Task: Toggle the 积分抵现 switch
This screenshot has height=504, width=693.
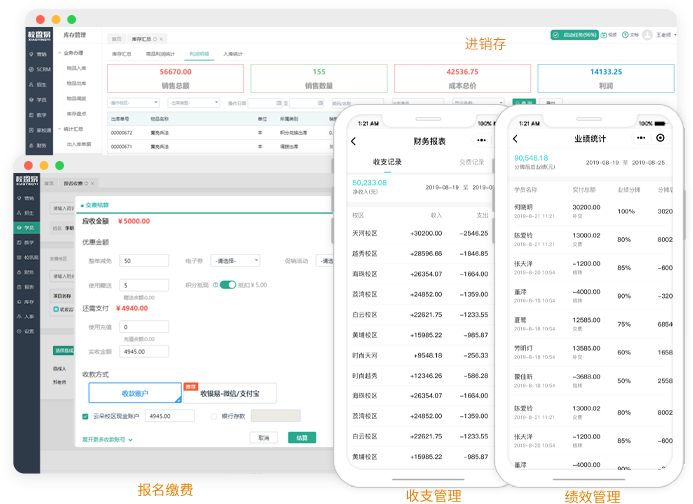Action: point(226,285)
